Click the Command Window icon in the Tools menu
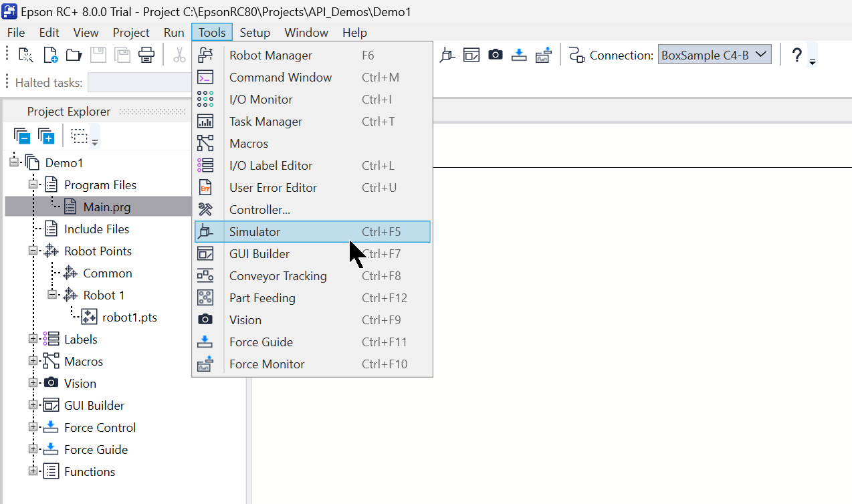This screenshot has height=504, width=852. pyautogui.click(x=206, y=78)
